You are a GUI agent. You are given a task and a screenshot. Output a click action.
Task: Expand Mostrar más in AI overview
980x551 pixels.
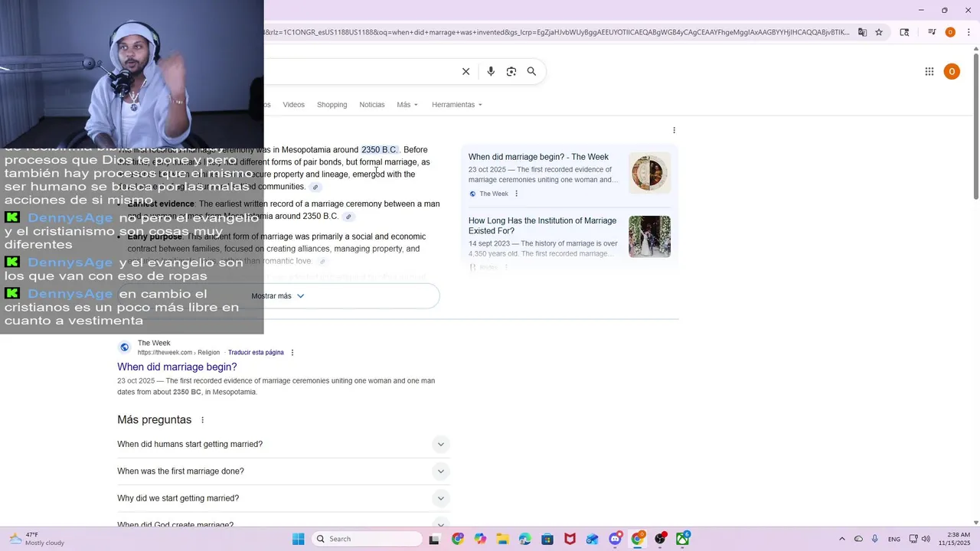point(278,296)
